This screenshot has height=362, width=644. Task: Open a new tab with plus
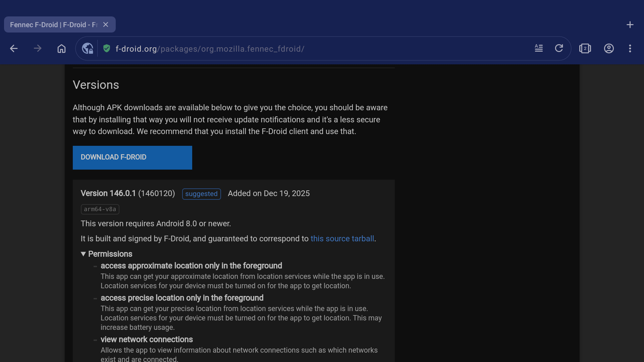(x=630, y=25)
